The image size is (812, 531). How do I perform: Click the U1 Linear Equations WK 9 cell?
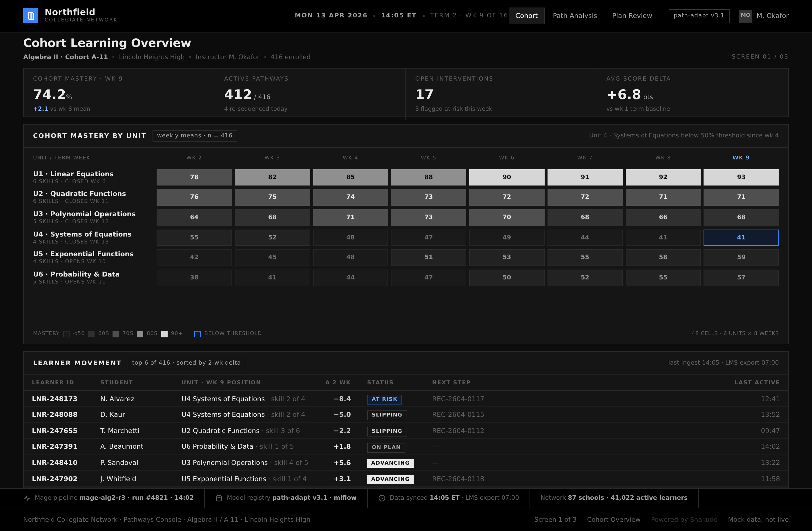coord(741,177)
